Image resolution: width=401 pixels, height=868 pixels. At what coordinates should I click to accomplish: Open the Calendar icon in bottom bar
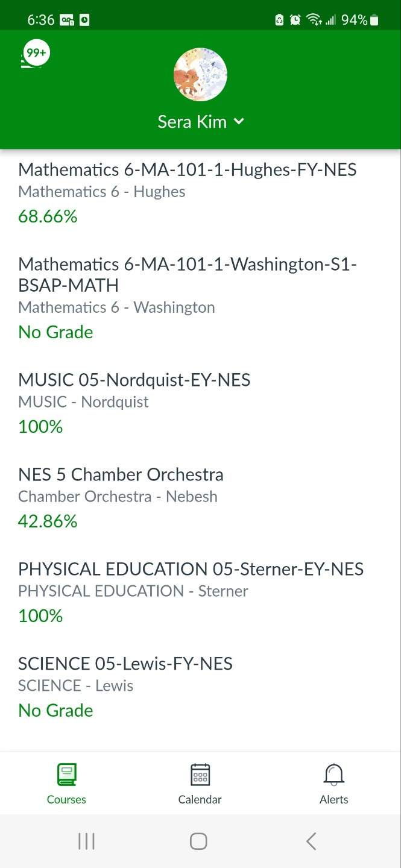pyautogui.click(x=200, y=775)
